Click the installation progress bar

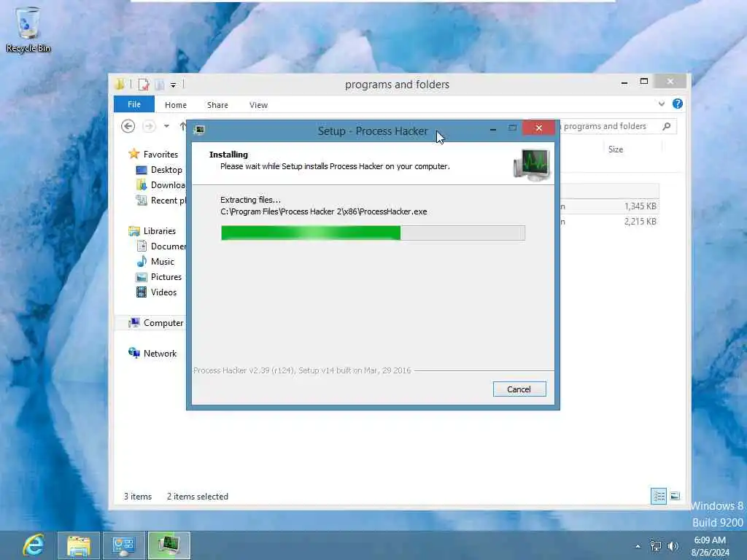coord(373,233)
